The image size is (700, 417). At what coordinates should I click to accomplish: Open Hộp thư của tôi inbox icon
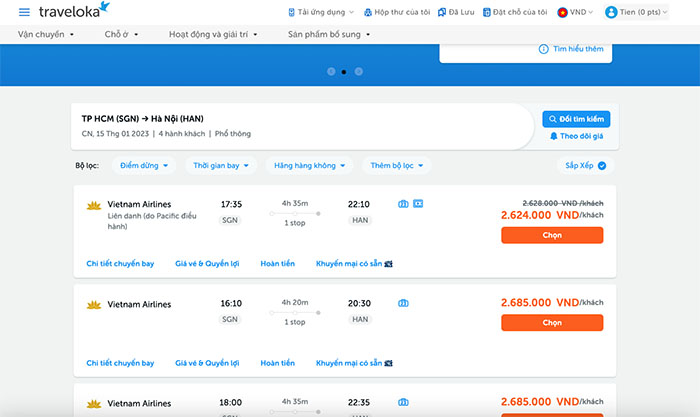(x=368, y=13)
